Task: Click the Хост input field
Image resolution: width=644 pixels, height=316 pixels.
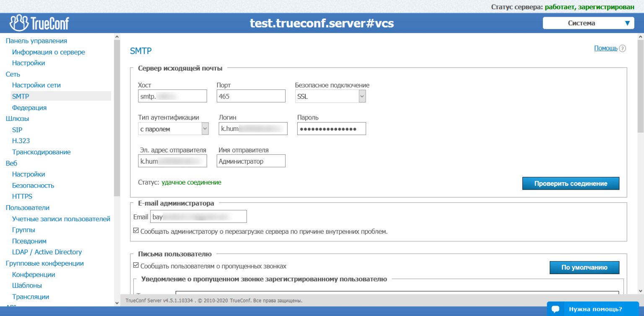Action: [x=173, y=96]
